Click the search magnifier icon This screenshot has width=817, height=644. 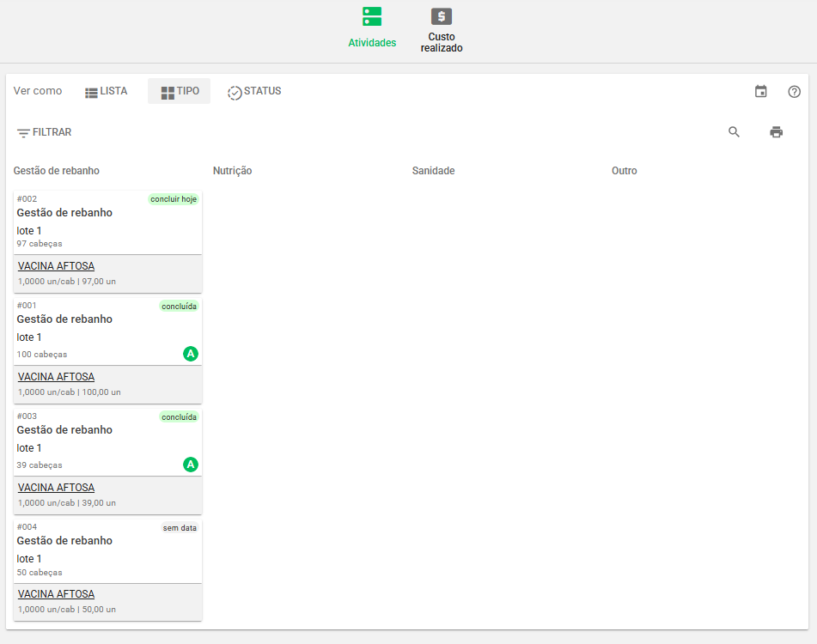pos(734,132)
